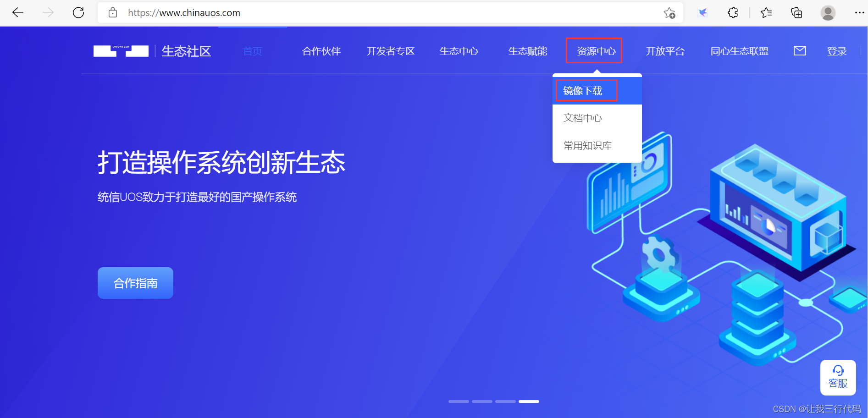Select 文档中心 from dropdown

coord(597,118)
